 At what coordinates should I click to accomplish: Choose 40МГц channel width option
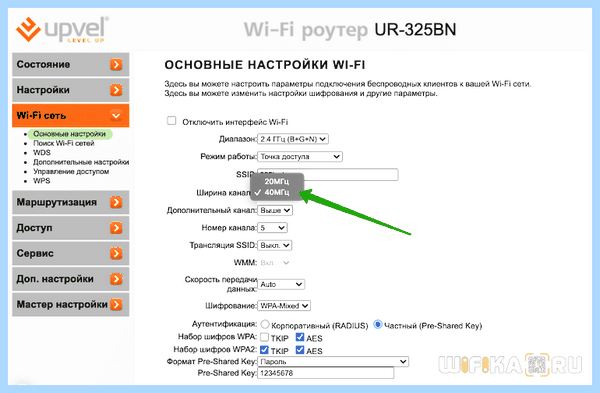click(x=277, y=192)
